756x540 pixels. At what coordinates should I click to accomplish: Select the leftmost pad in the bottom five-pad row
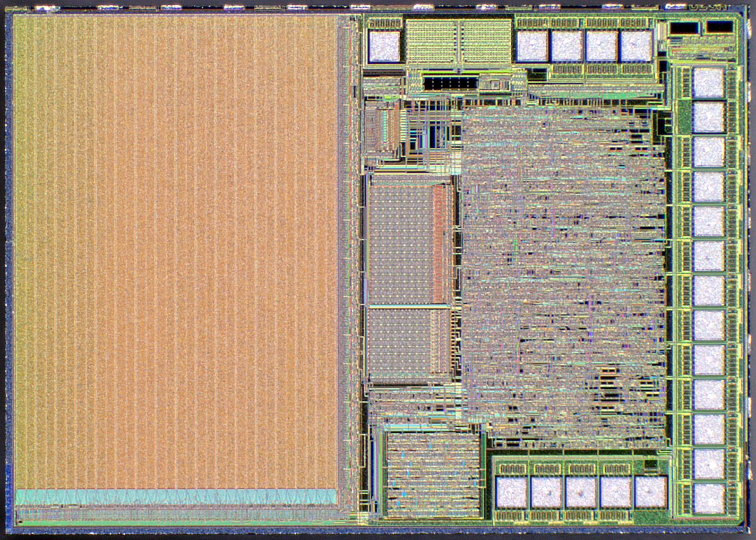[x=512, y=492]
